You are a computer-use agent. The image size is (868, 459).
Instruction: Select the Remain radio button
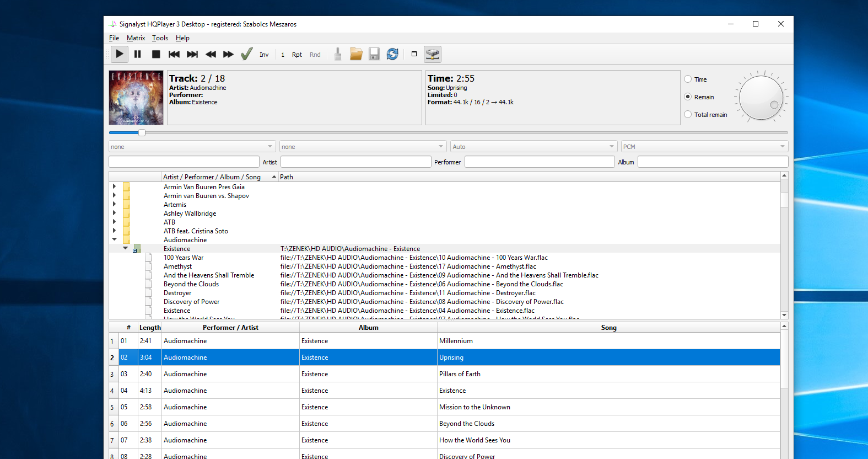[x=699, y=97]
